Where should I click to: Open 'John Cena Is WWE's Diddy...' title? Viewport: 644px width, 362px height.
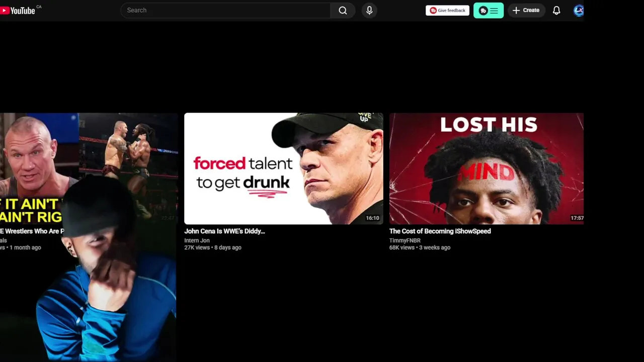(224, 231)
